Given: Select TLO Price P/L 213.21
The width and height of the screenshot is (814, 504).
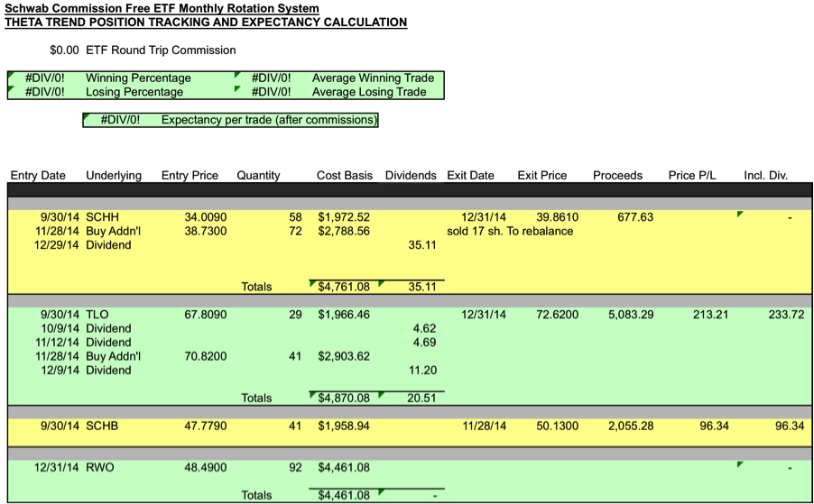Looking at the screenshot, I should (x=711, y=315).
